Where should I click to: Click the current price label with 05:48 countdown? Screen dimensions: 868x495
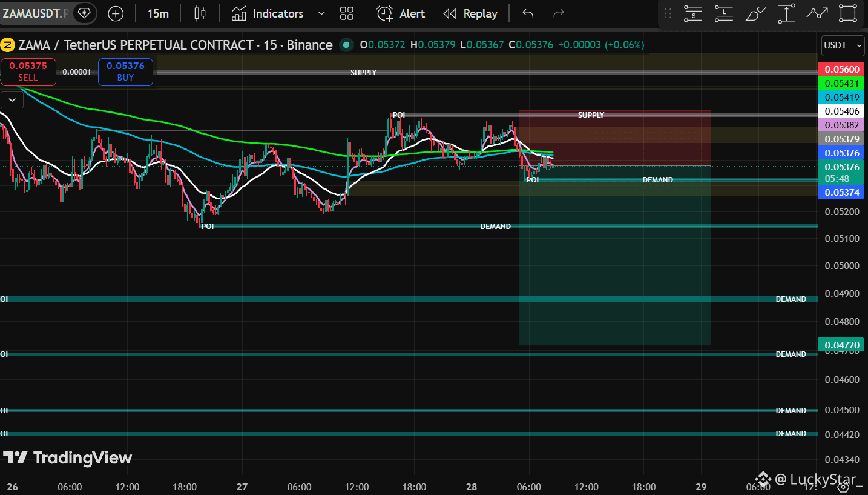click(x=841, y=173)
